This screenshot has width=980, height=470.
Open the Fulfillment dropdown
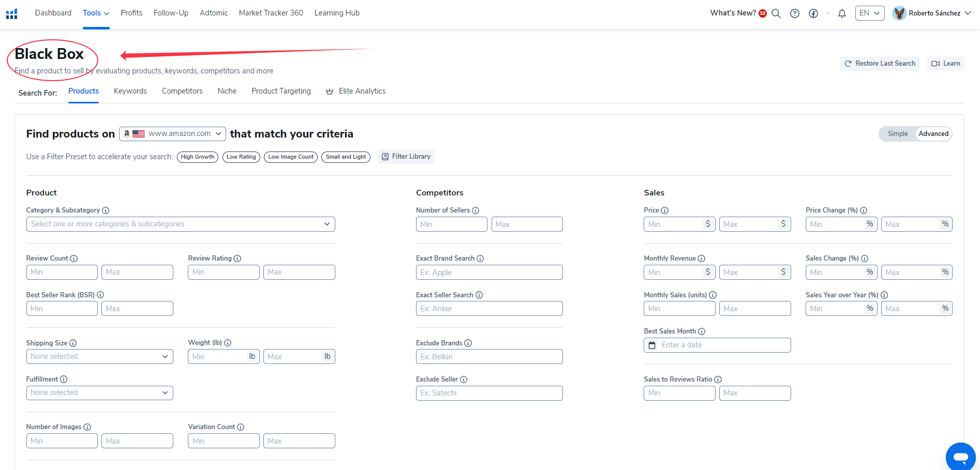click(x=100, y=393)
